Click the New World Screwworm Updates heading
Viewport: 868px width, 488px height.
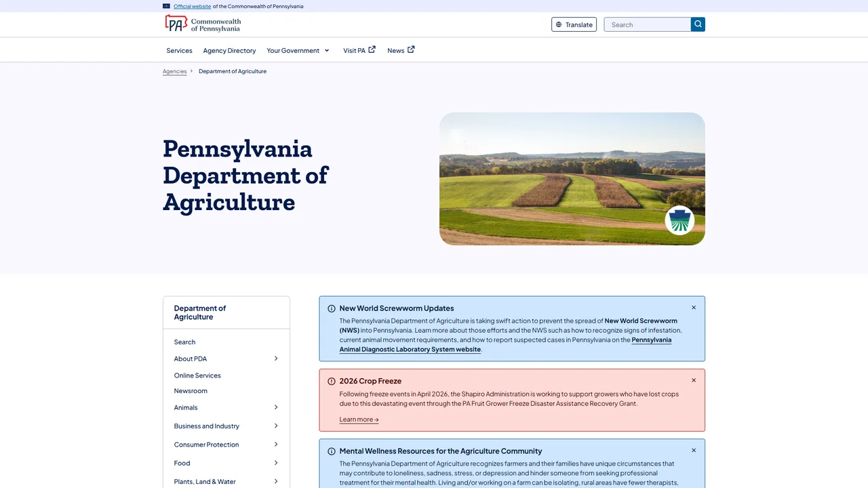pos(397,308)
